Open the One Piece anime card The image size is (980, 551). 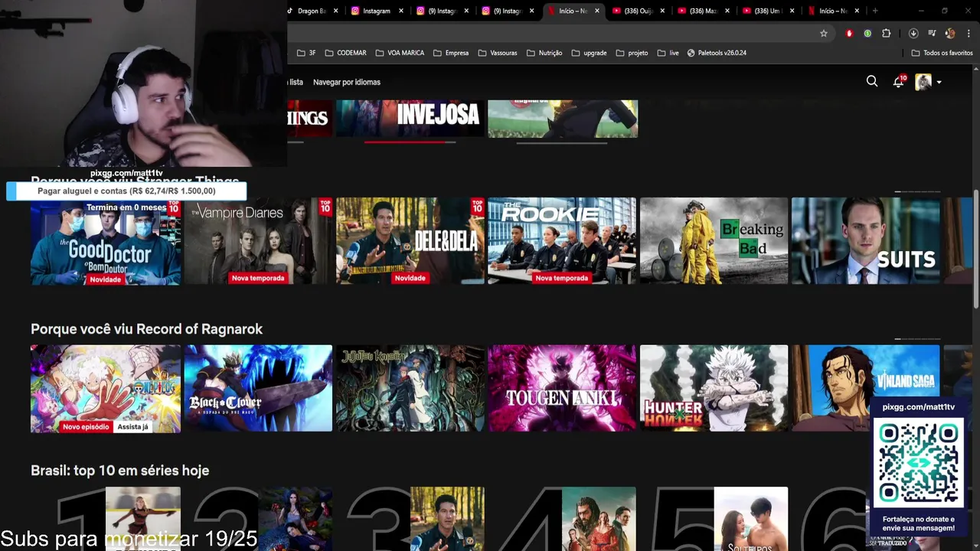(x=106, y=388)
